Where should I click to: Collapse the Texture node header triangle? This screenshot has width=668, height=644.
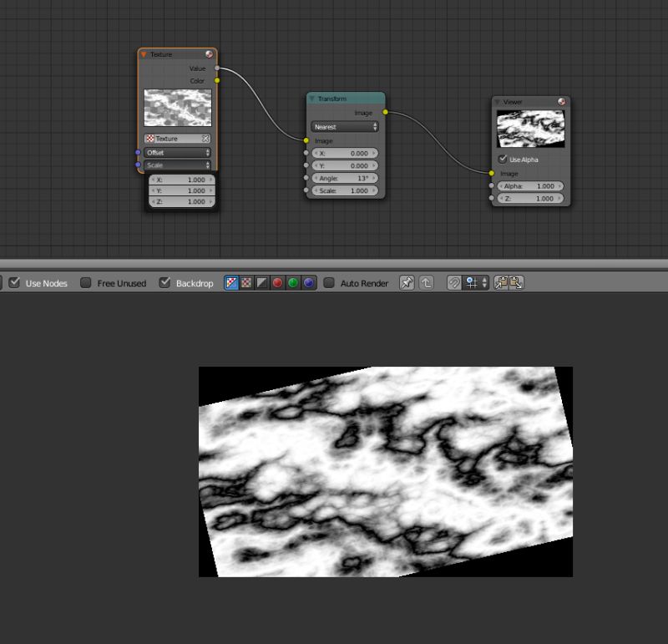click(x=144, y=53)
